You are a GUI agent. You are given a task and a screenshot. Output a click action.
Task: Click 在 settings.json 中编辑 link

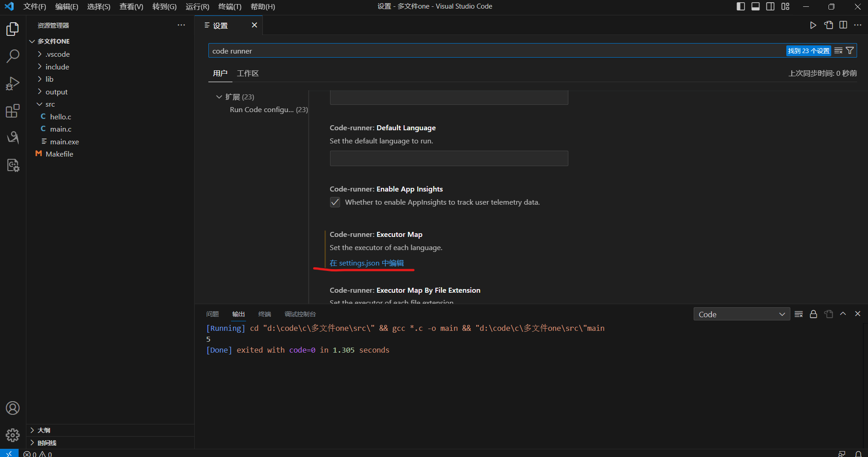(367, 263)
